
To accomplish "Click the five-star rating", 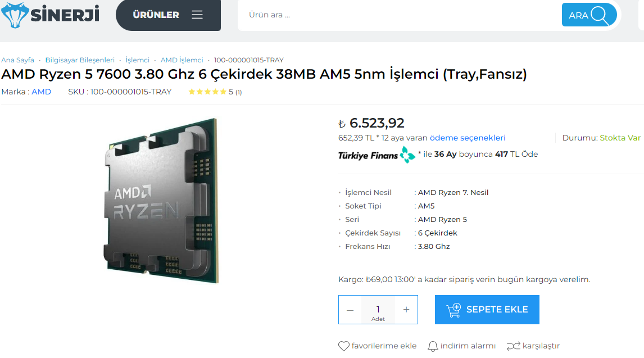I will pyautogui.click(x=207, y=92).
